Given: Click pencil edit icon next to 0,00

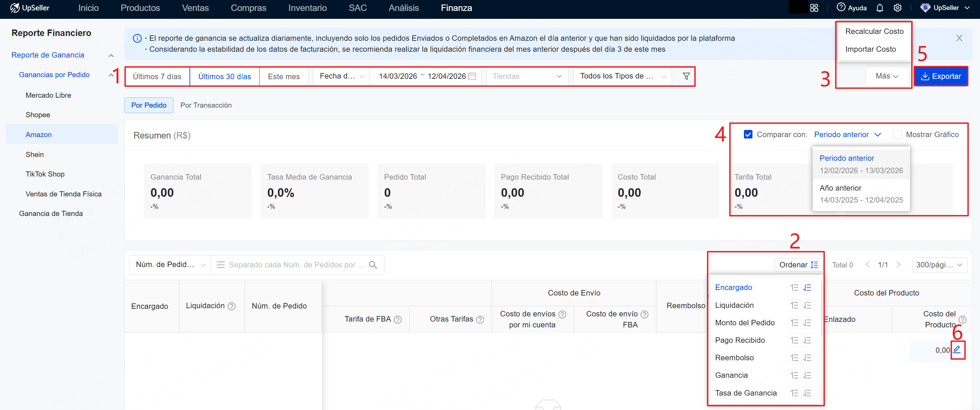Looking at the screenshot, I should (957, 349).
